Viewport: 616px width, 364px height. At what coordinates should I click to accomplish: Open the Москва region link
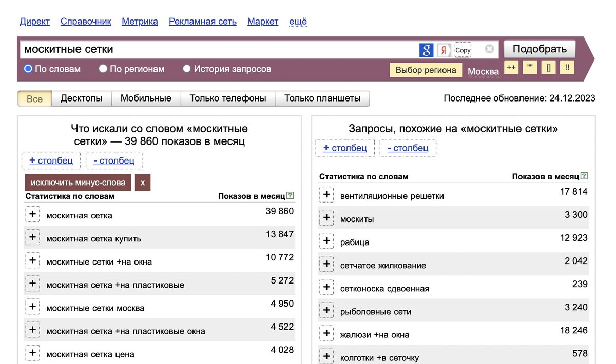click(483, 71)
